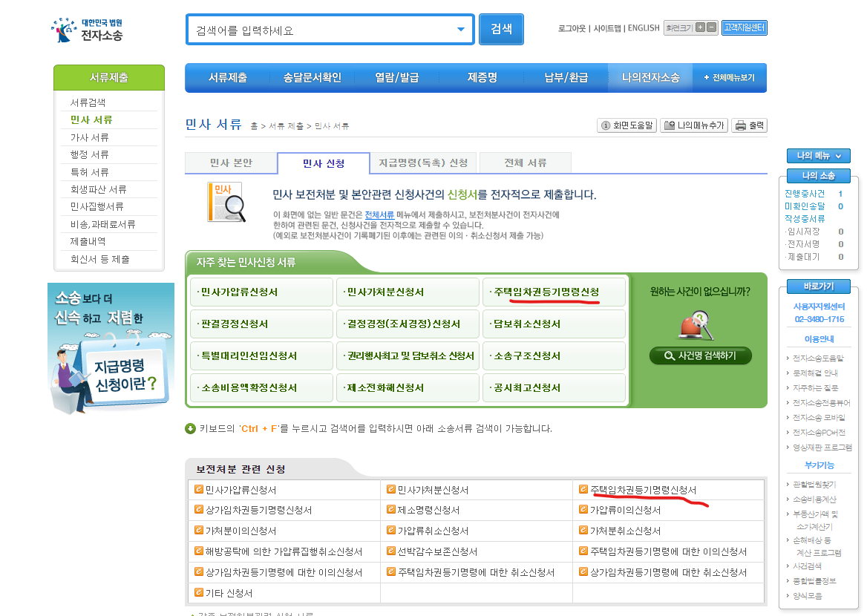Click the icon beside 상가임차권등기명령에 대한 이의신청서

pyautogui.click(x=198, y=571)
